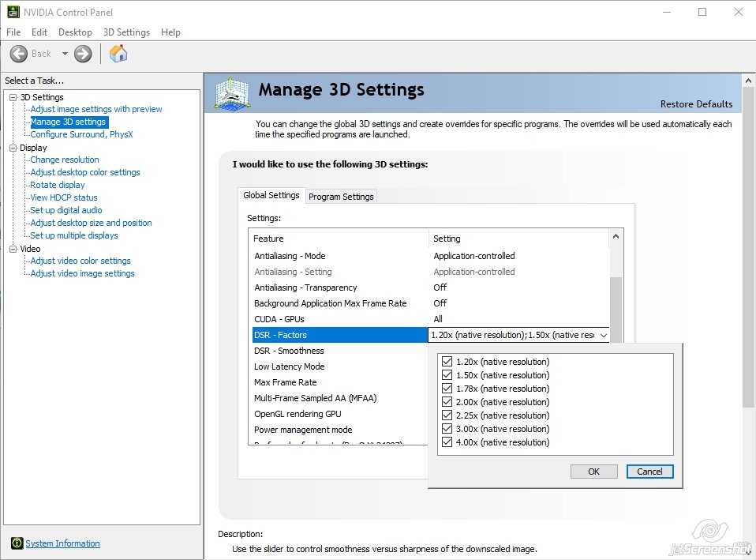The image size is (756, 560).
Task: Switch to the Program Settings tab
Action: [x=341, y=197]
